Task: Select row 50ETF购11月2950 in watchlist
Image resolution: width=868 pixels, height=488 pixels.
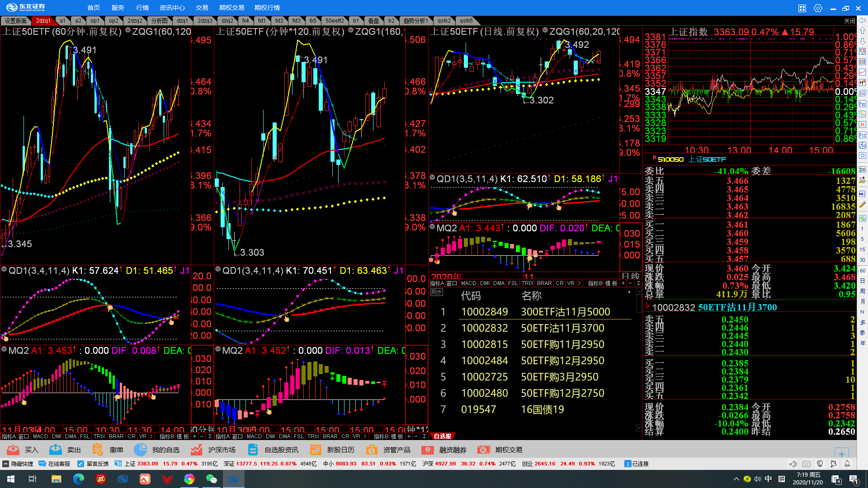Action: pos(562,344)
